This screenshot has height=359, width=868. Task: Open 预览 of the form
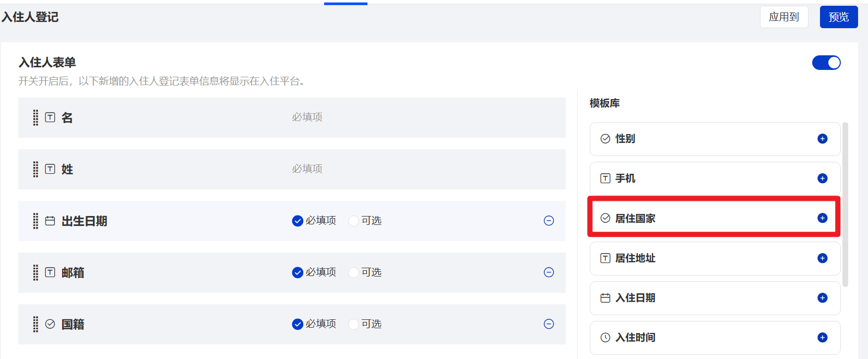click(x=838, y=17)
